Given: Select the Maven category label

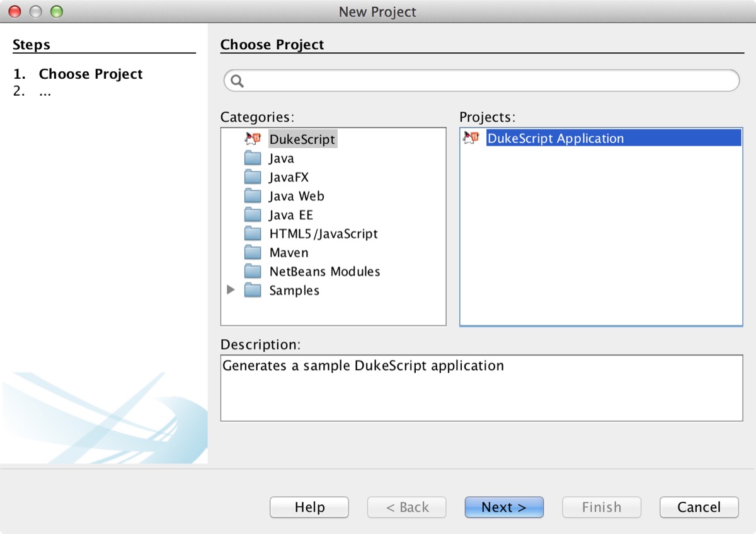Looking at the screenshot, I should 289,253.
